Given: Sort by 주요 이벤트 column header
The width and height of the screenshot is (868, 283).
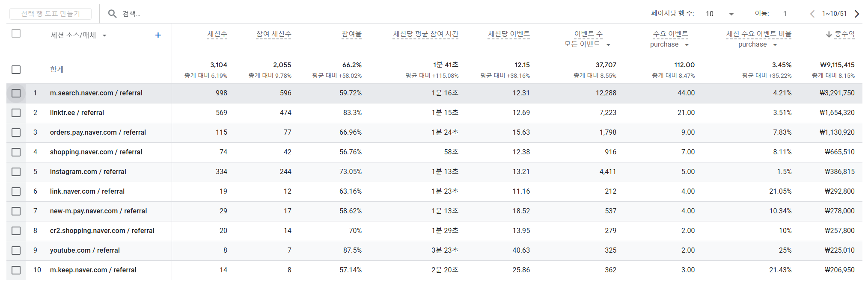Looking at the screenshot, I should 670,34.
